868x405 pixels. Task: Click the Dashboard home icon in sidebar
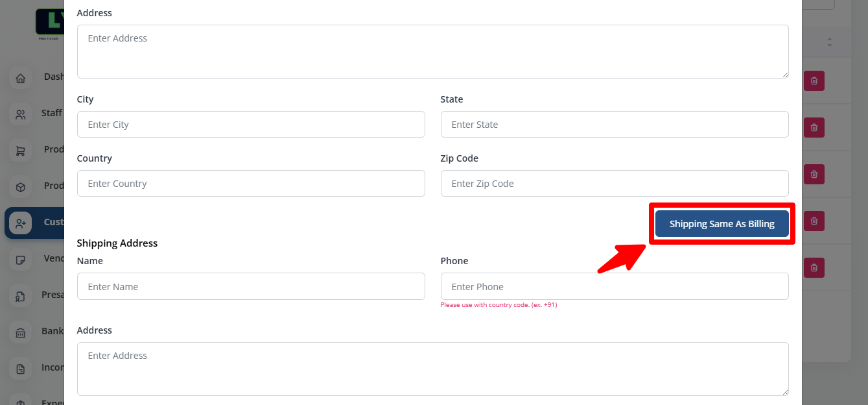21,79
